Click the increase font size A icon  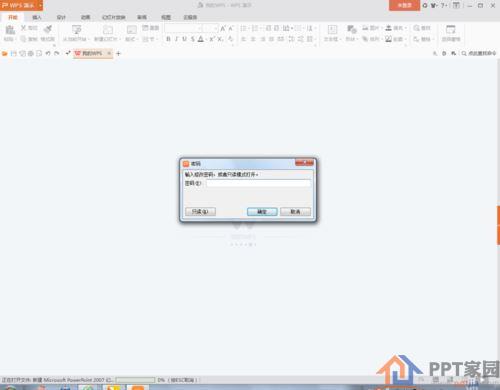pyautogui.click(x=223, y=29)
